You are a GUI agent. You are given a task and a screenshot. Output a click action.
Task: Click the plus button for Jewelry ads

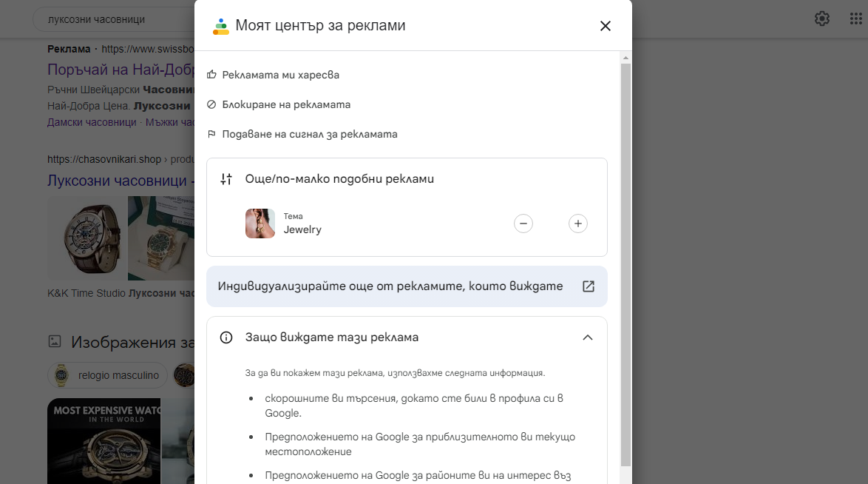click(577, 223)
